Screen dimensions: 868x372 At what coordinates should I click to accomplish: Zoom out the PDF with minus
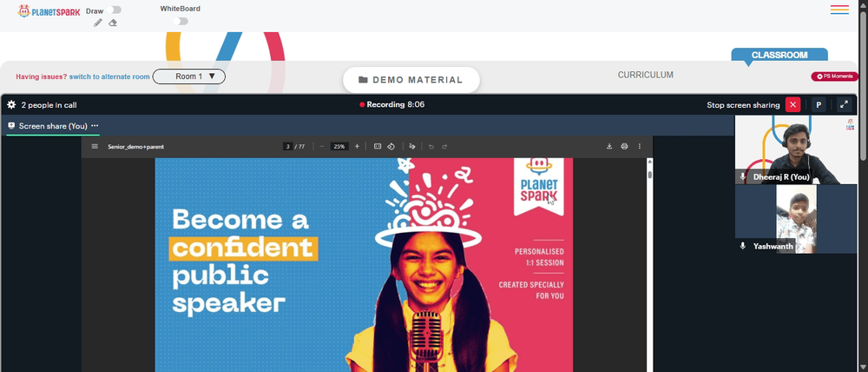coord(322,146)
